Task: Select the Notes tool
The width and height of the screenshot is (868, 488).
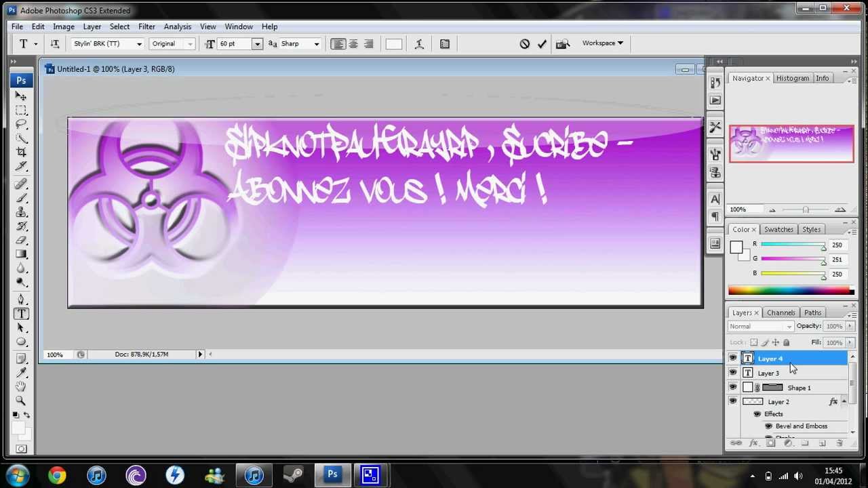Action: (21, 359)
